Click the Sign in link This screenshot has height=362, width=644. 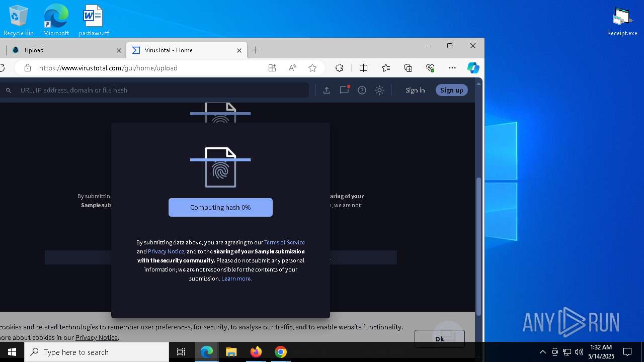415,90
